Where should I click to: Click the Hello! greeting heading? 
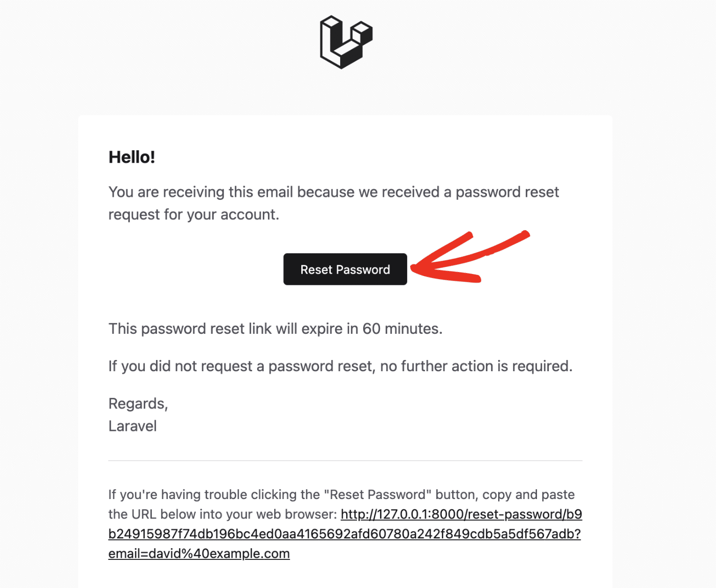coord(132,157)
